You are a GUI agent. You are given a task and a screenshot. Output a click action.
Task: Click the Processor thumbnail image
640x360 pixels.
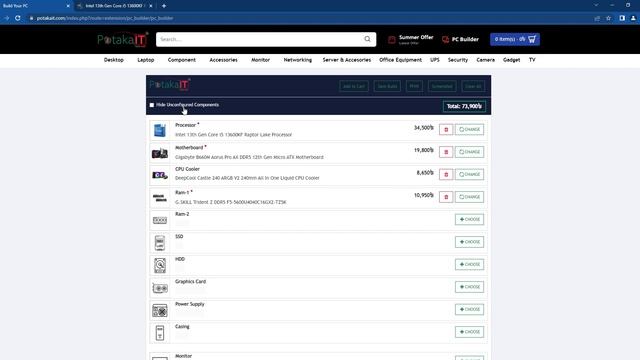click(160, 130)
